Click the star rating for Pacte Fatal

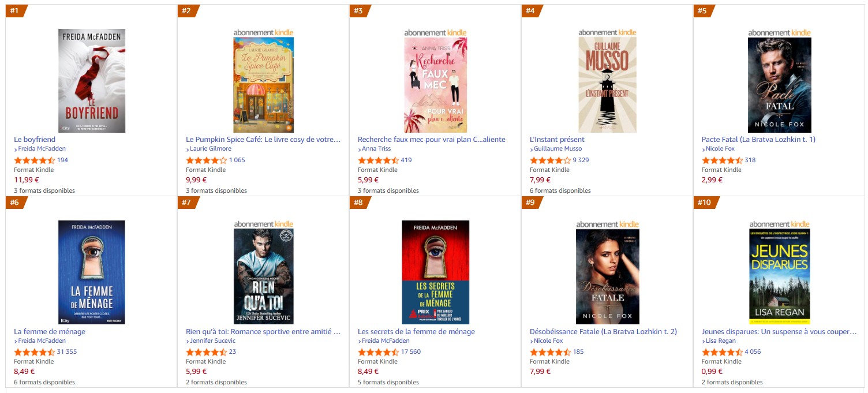(x=722, y=160)
